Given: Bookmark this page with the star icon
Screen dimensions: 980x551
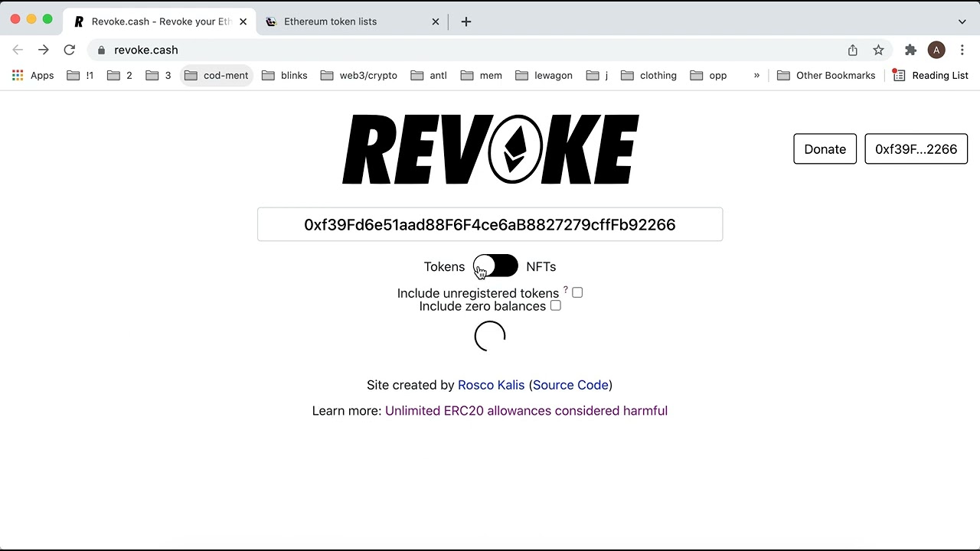Looking at the screenshot, I should click(879, 50).
